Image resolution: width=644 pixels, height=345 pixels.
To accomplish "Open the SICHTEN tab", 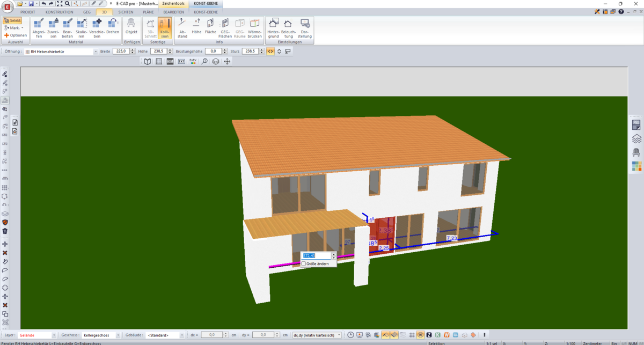I will [x=126, y=12].
